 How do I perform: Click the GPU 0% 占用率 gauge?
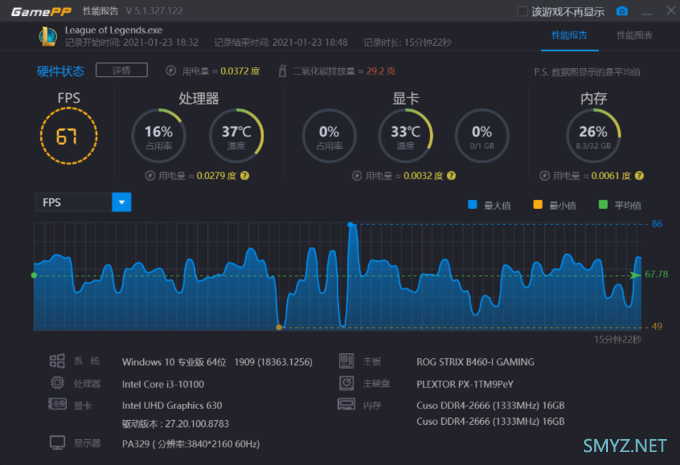(x=329, y=136)
